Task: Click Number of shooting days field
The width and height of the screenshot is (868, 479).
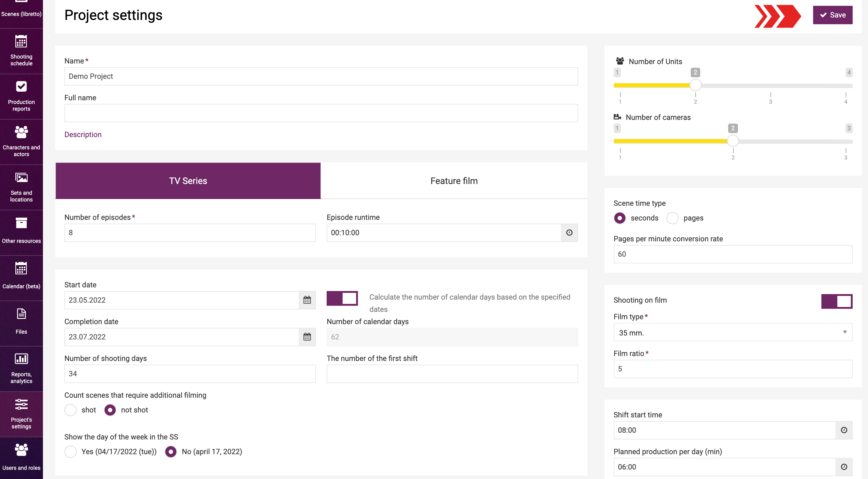Action: [x=190, y=374]
